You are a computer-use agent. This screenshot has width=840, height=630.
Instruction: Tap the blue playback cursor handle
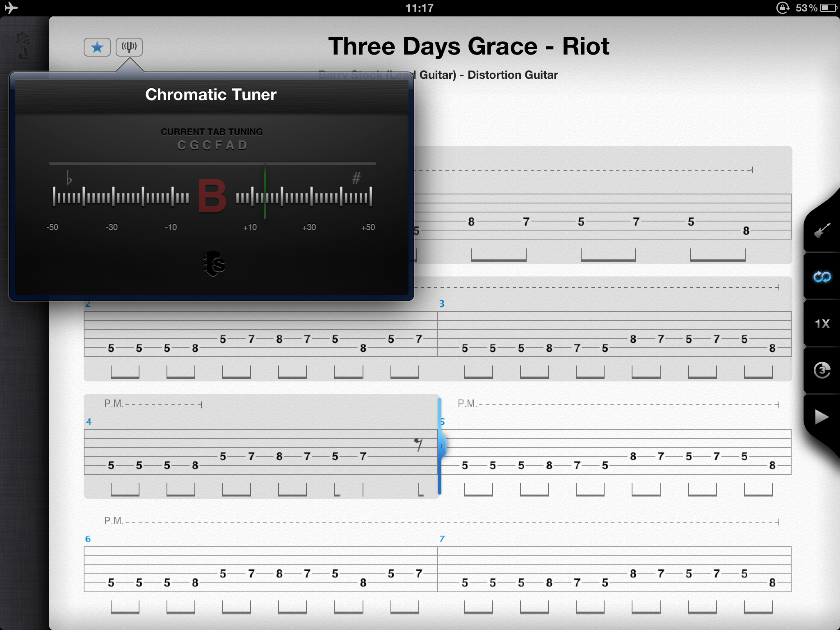[x=441, y=446]
